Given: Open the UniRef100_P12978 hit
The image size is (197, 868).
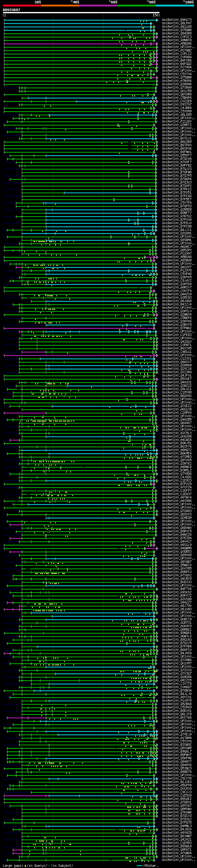Looking at the screenshot, I should point(177,271).
